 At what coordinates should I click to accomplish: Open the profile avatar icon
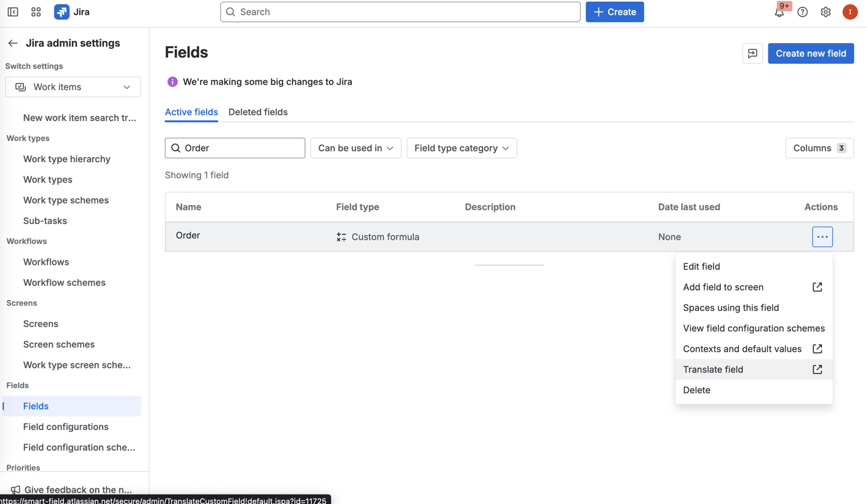point(850,11)
